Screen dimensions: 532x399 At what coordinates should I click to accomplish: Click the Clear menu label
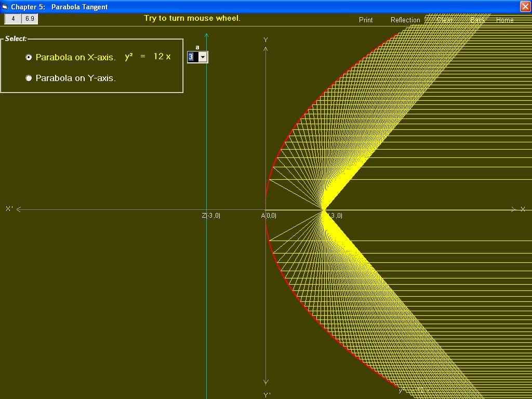coord(445,20)
